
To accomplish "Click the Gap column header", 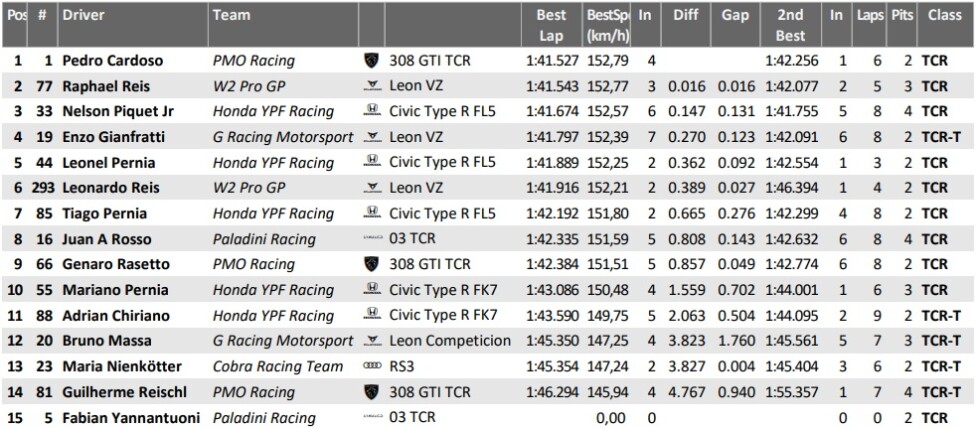I will click(735, 16).
